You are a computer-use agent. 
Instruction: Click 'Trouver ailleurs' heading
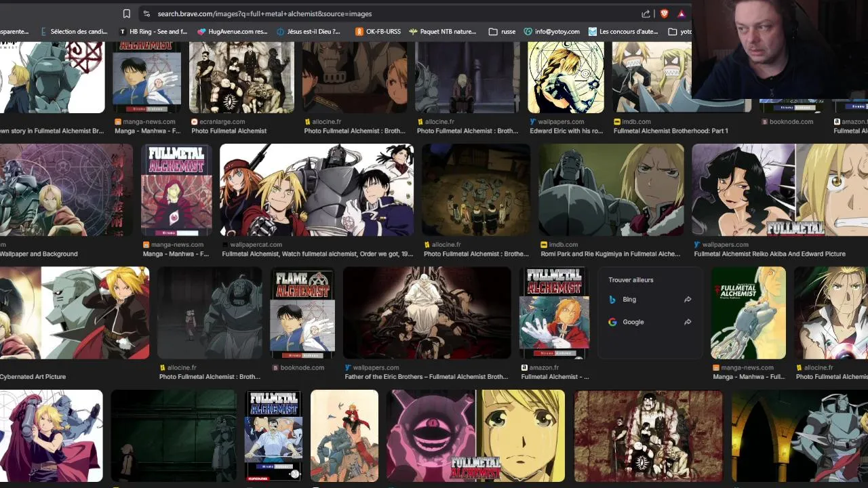(x=631, y=280)
